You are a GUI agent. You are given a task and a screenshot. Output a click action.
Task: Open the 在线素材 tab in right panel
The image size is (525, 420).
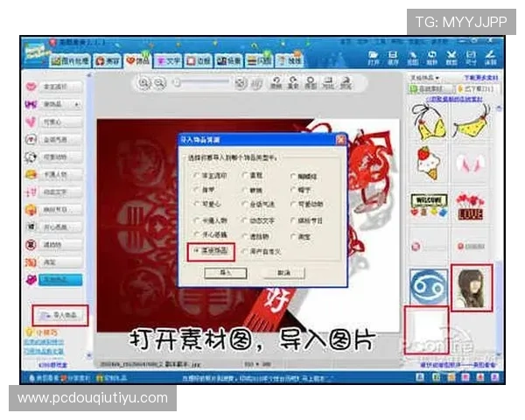(430, 89)
